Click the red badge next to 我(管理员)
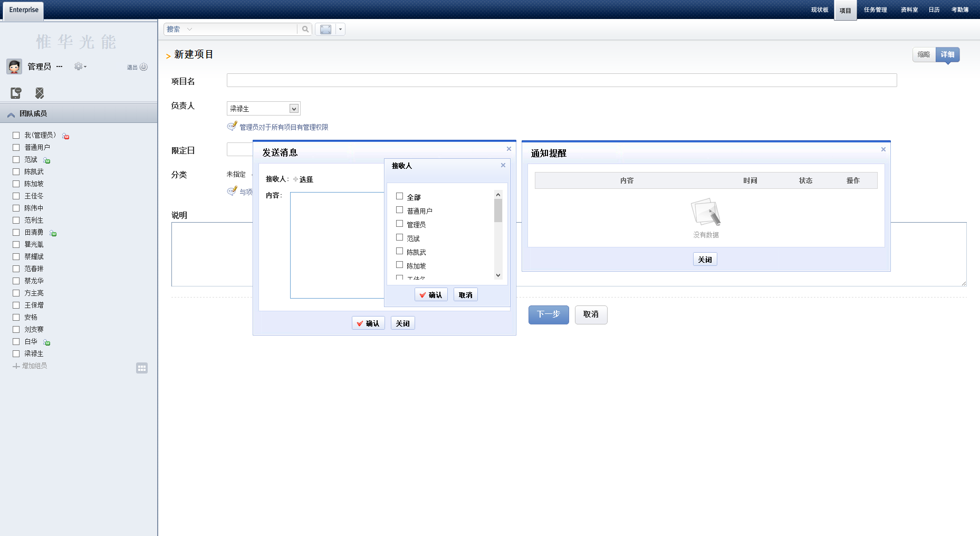This screenshot has width=980, height=536. click(66, 136)
